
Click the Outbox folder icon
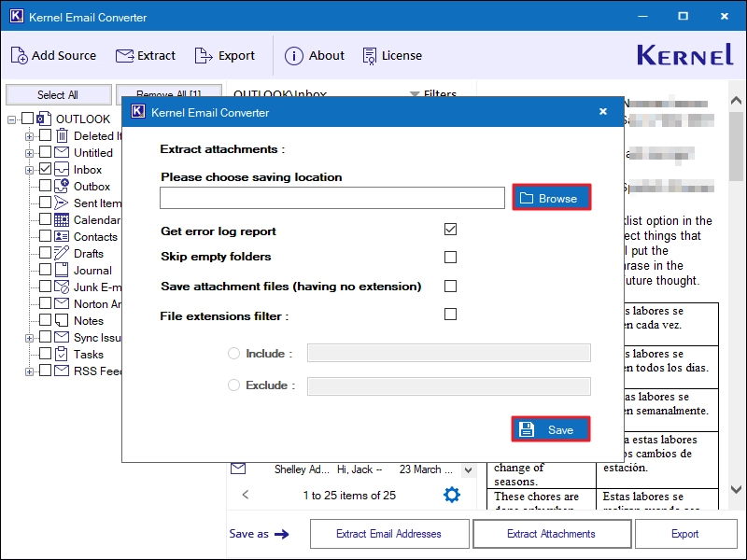(62, 186)
